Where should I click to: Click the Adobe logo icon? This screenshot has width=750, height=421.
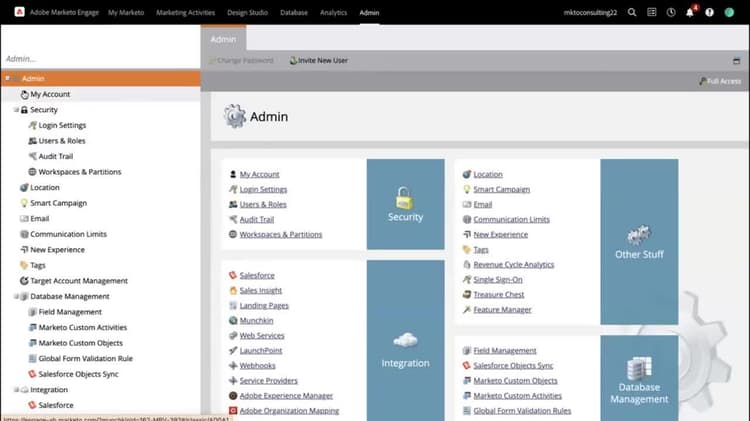click(x=20, y=12)
